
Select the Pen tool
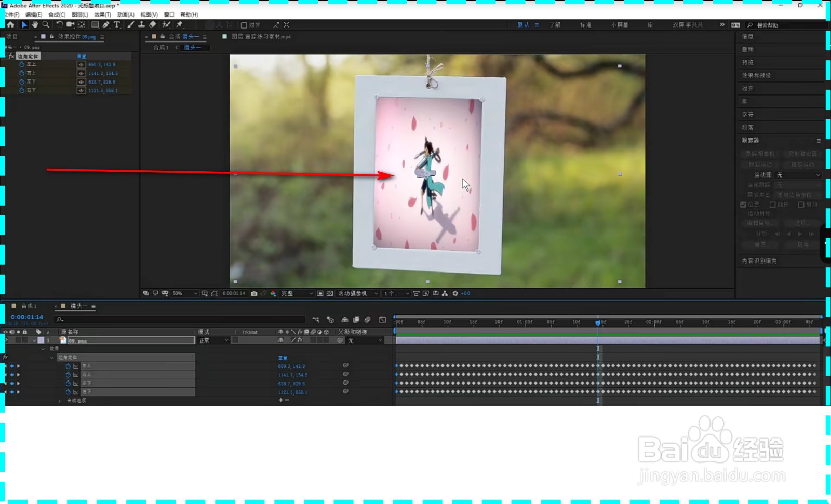pos(106,24)
